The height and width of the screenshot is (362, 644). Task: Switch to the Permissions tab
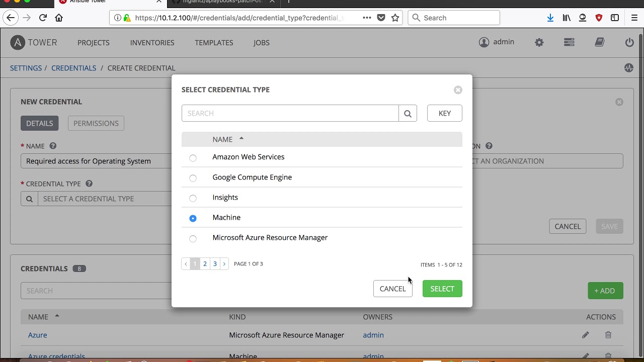(96, 123)
